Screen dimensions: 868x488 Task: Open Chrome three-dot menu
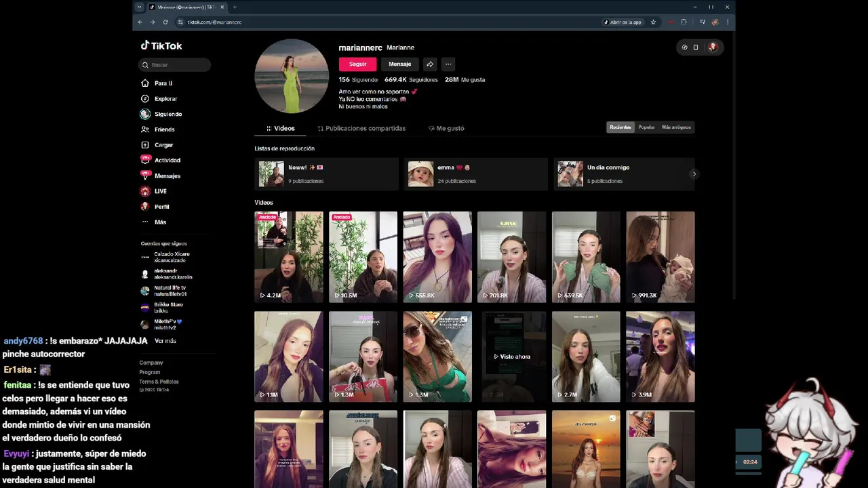tap(728, 22)
